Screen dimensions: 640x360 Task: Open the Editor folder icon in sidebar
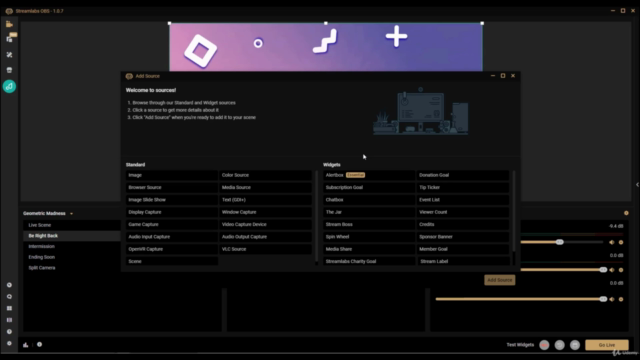[9, 24]
